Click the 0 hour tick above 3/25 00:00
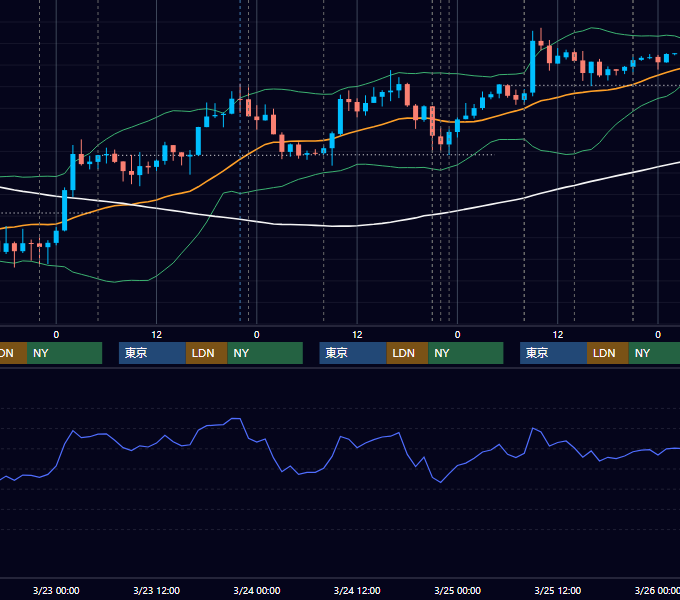Screen dimensions: 680x600 point(457,335)
